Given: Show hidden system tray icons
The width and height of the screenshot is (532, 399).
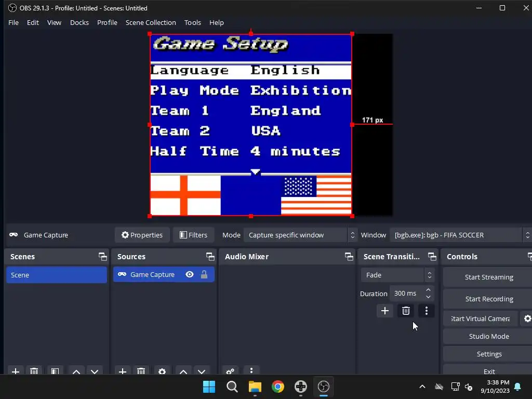Looking at the screenshot, I should pos(422,387).
